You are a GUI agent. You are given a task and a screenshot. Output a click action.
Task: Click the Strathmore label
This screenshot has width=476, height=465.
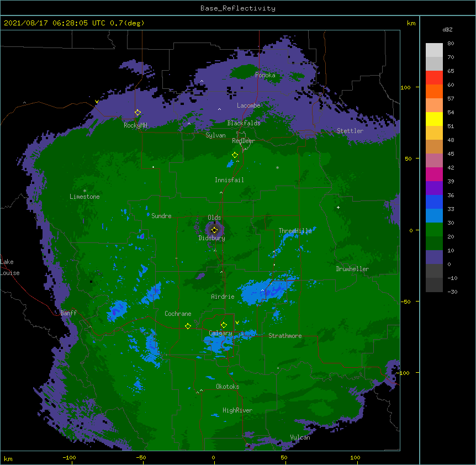coord(285,336)
